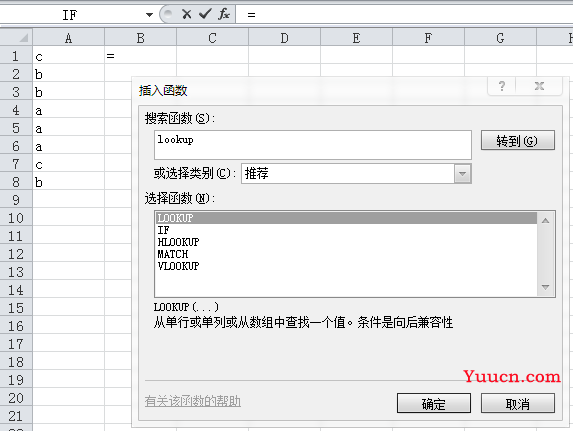
Task: Click the 取消 button
Action: 518,403
